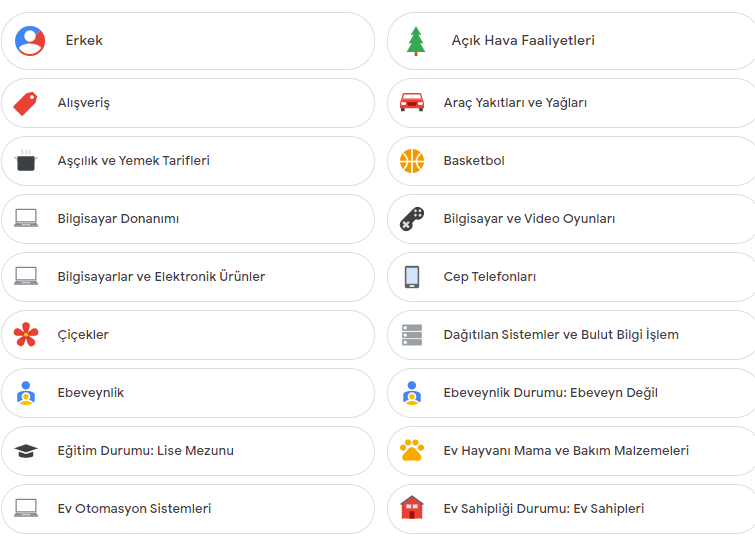
Task: Click the red flower icon
Action: (26, 335)
